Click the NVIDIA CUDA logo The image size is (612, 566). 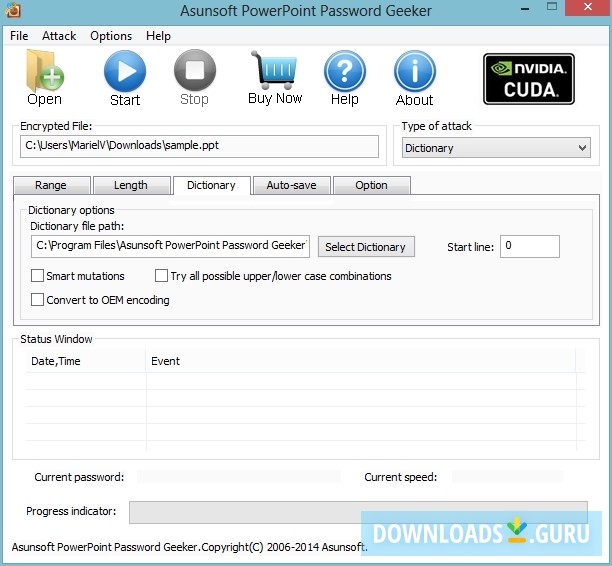[529, 79]
